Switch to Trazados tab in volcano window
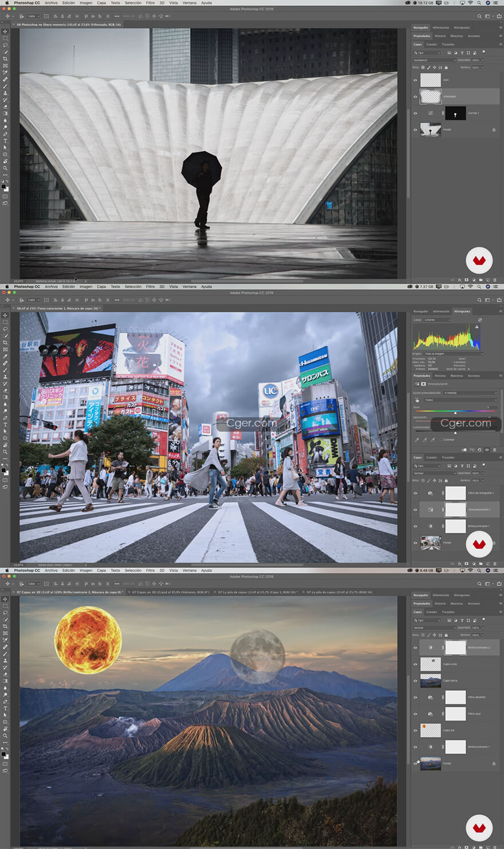 [448, 612]
